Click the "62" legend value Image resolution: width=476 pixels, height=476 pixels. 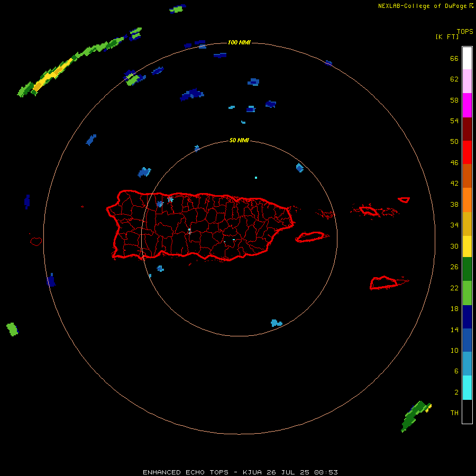click(x=454, y=79)
